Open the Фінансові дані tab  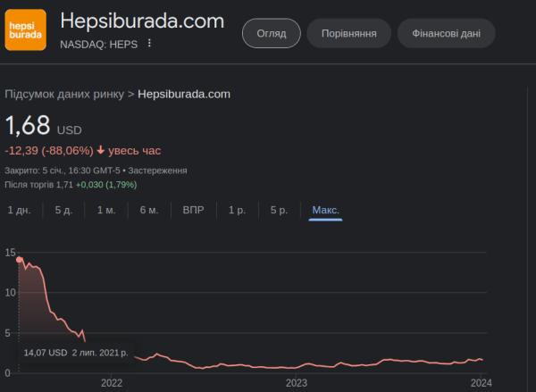pos(446,34)
